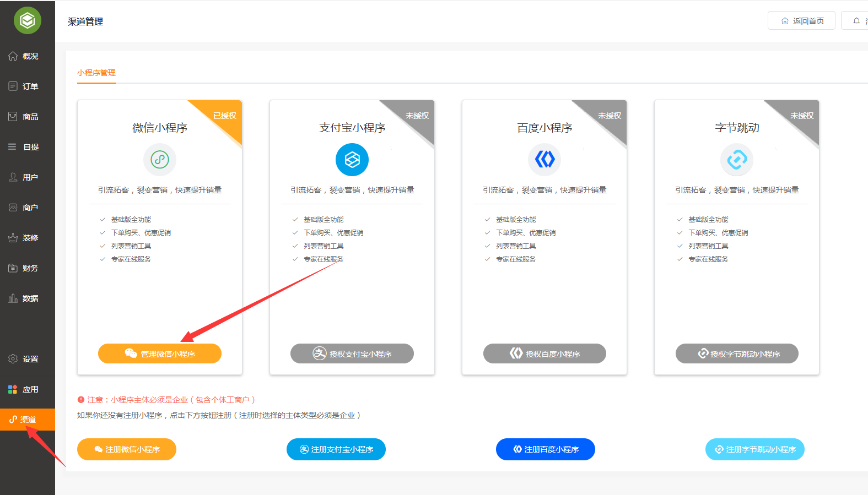Click the green app logo
Screen dimensions: 868x495
(x=27, y=20)
